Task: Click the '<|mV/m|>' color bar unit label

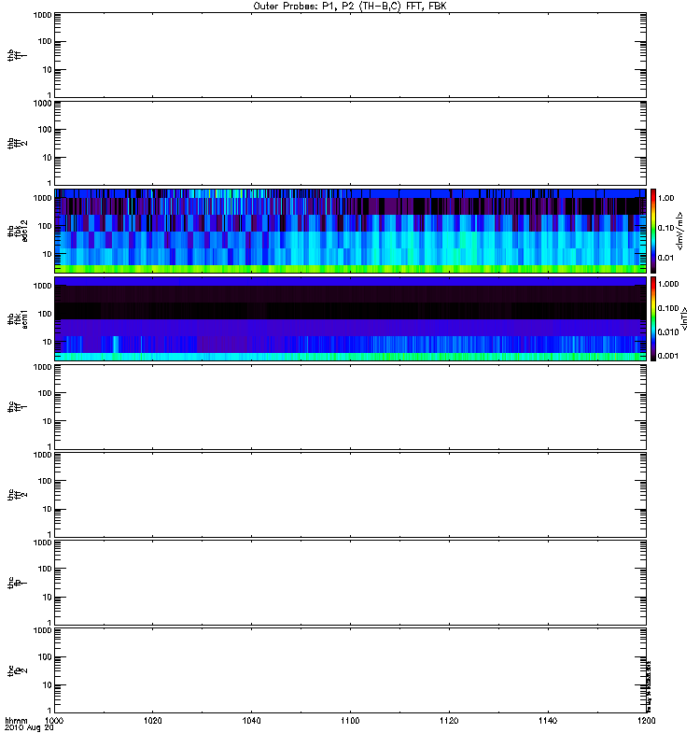Action: click(680, 231)
